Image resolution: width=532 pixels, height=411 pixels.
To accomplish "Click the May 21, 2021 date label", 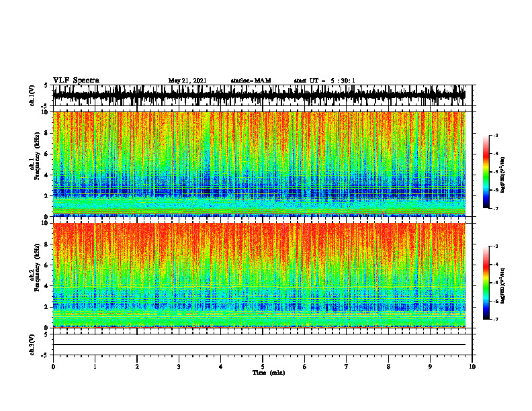I will [187, 81].
